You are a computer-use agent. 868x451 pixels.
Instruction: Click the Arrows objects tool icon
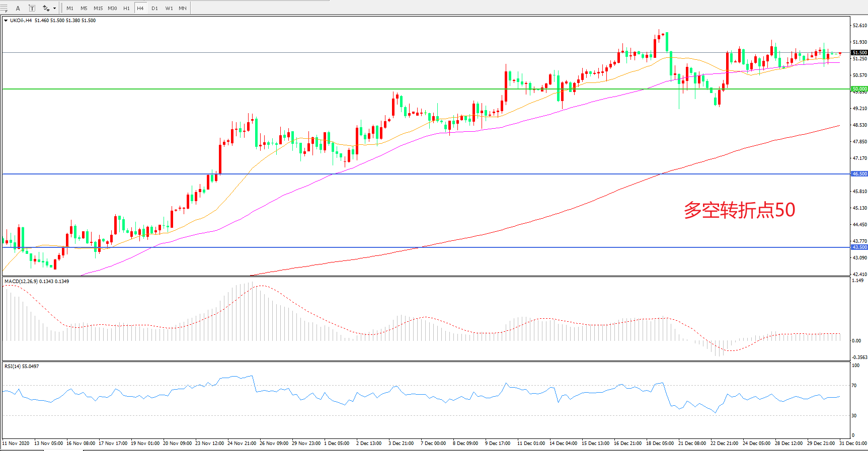click(46, 8)
